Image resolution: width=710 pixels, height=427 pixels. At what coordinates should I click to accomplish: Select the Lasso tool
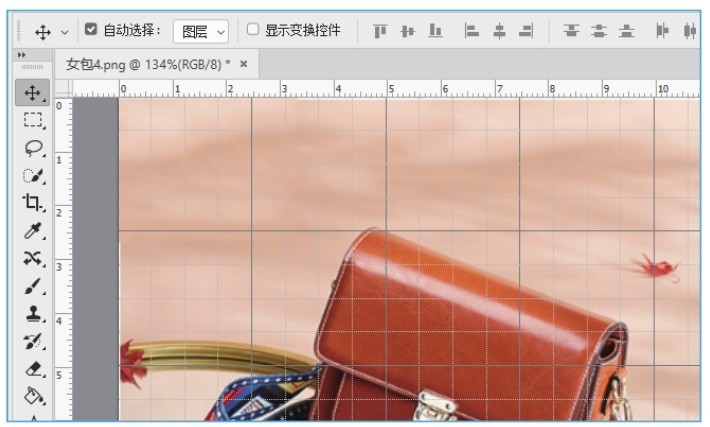coord(33,148)
